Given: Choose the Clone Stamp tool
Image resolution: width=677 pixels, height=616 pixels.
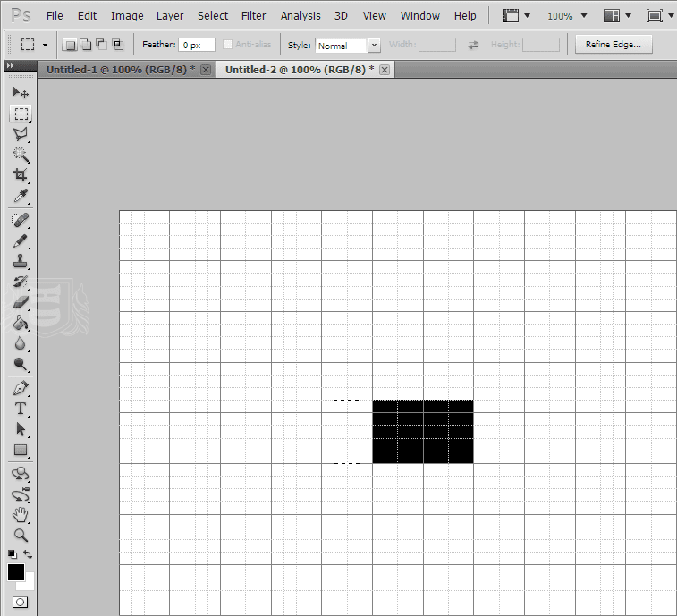Looking at the screenshot, I should (x=20, y=262).
